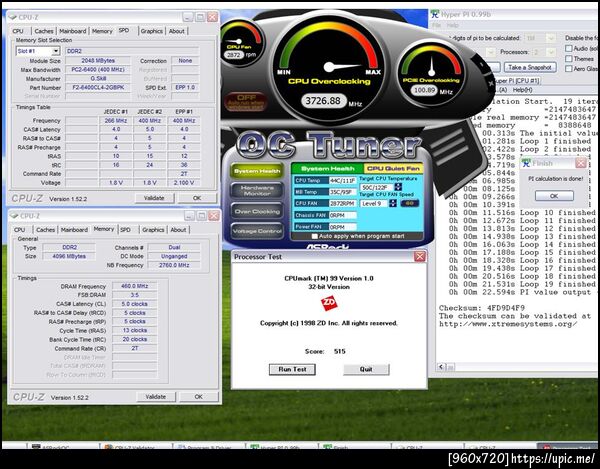Open the CPU tab in the top CPU-Z window
The height and width of the screenshot is (469, 600).
18,31
